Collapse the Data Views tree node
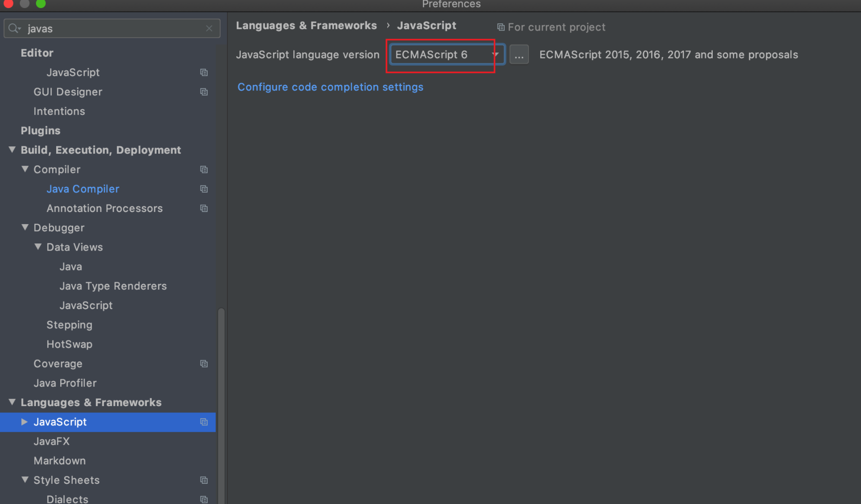861x504 pixels. coord(38,247)
